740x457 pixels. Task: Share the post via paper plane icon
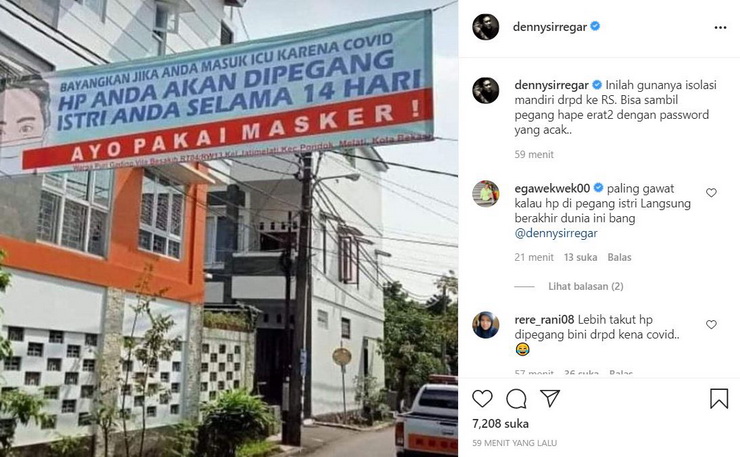550,398
